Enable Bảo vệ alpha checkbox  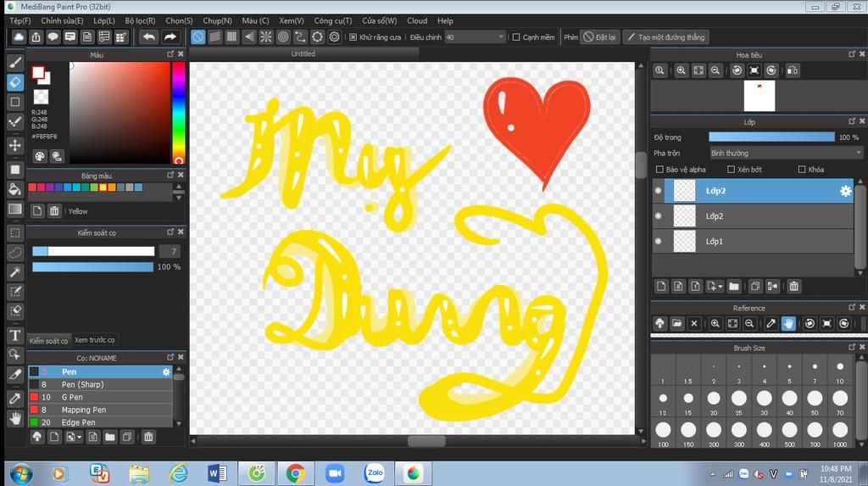[659, 170]
